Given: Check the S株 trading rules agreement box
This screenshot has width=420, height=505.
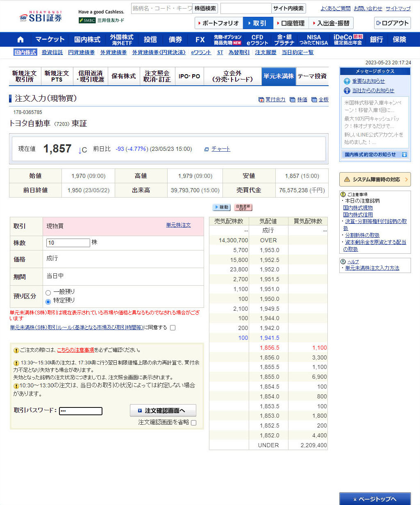Looking at the screenshot, I should pos(173,328).
